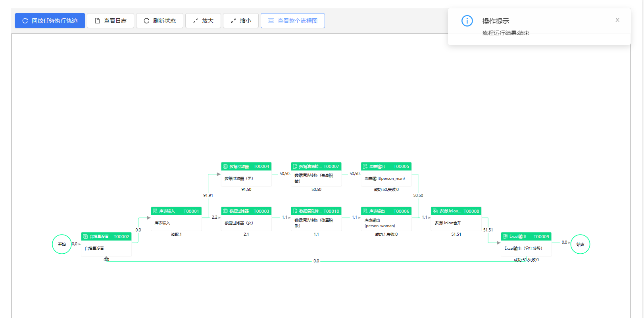Click the 成功:51,失败:0 result text
Viewport: 644px width, 318px height.
pyautogui.click(x=526, y=260)
